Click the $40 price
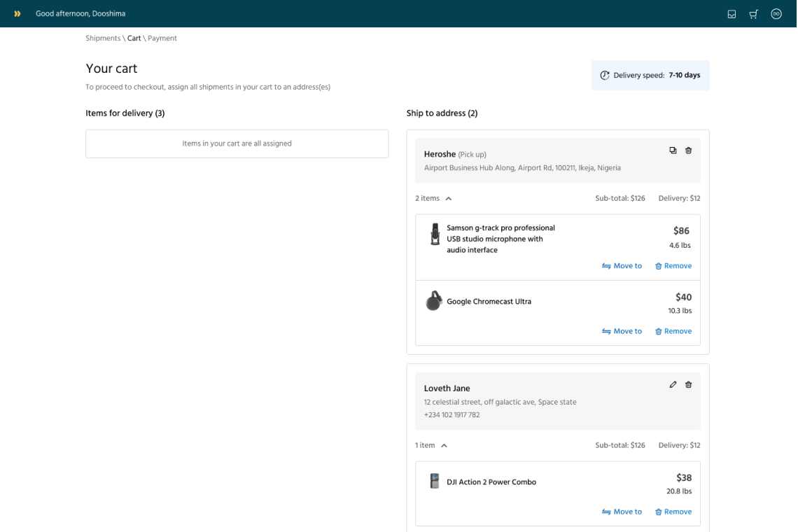 tap(683, 297)
